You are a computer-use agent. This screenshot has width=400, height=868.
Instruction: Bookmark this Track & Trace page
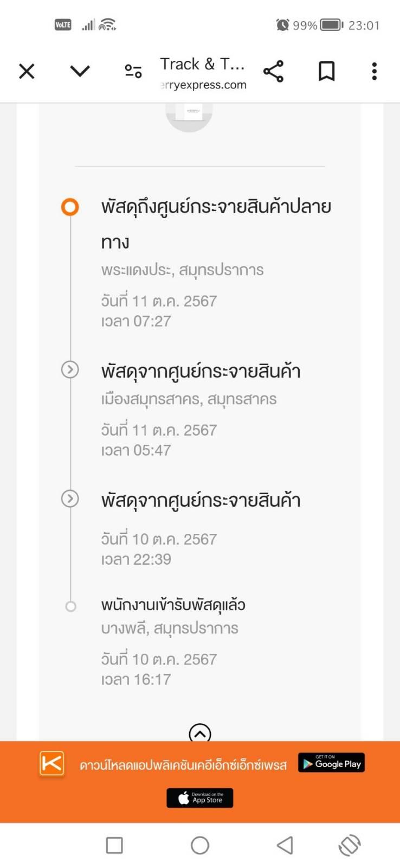[326, 71]
